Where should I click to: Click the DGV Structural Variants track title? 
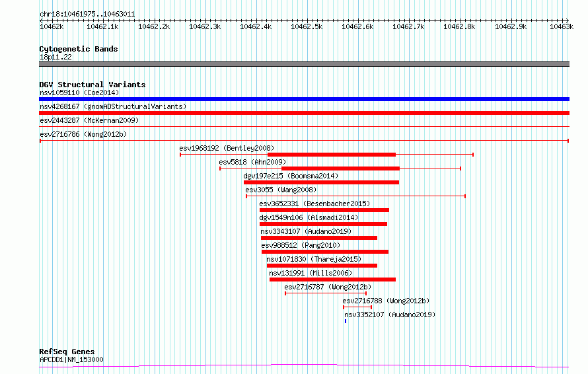[x=92, y=85]
